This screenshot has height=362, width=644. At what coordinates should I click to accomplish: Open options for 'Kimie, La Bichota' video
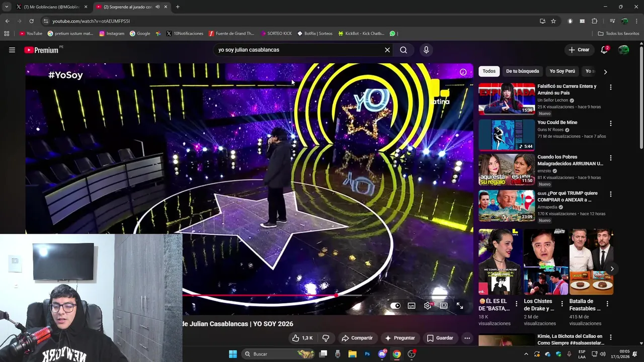click(611, 337)
